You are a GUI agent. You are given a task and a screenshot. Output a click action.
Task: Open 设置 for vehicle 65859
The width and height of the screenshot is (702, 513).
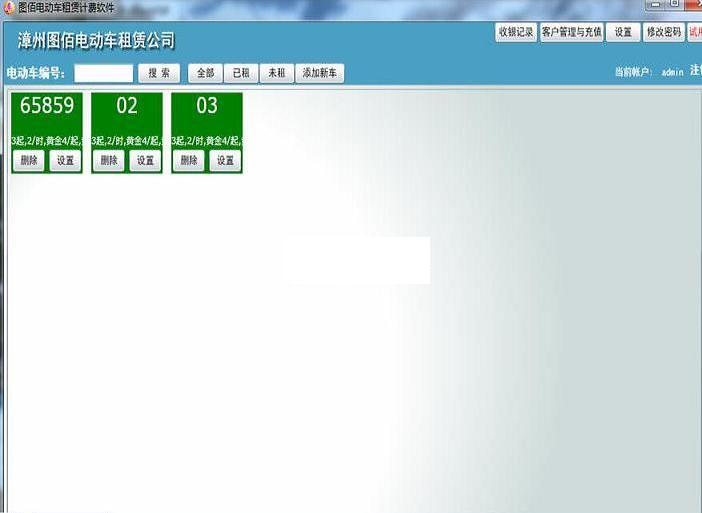[x=65, y=160]
